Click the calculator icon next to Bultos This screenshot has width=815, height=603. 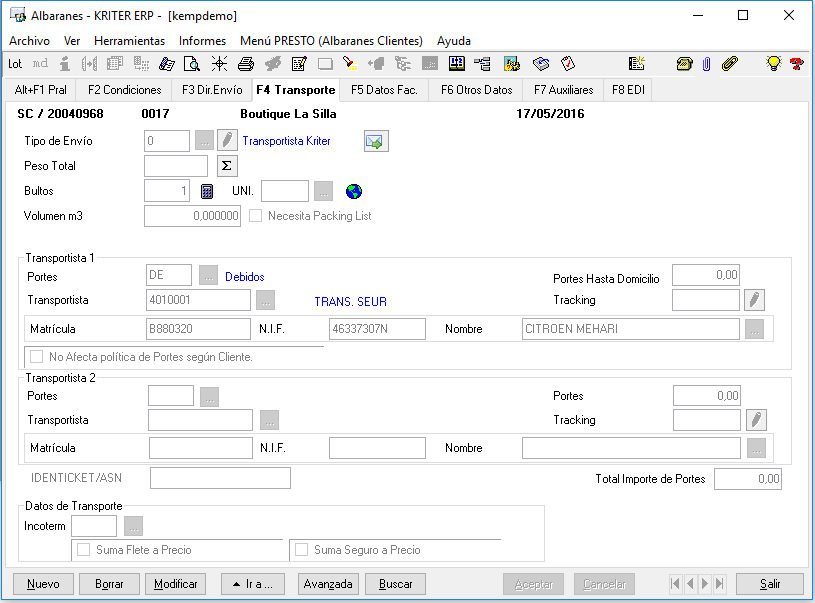click(207, 191)
